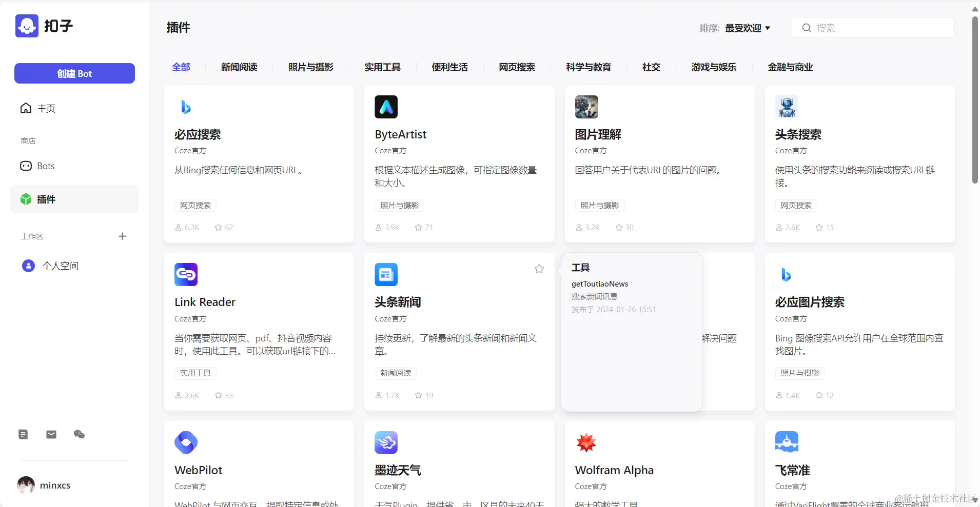Click the 墨迹天气 plugin icon
Image resolution: width=980 pixels, height=507 pixels.
[386, 442]
